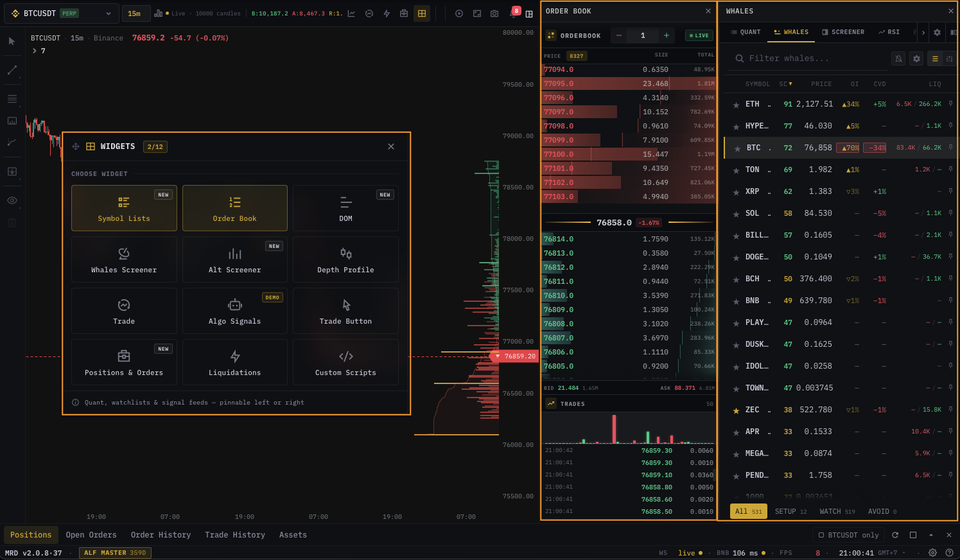Open whales panel tab-bar settings gear
Image resolution: width=960 pixels, height=560 pixels.
coord(937,32)
